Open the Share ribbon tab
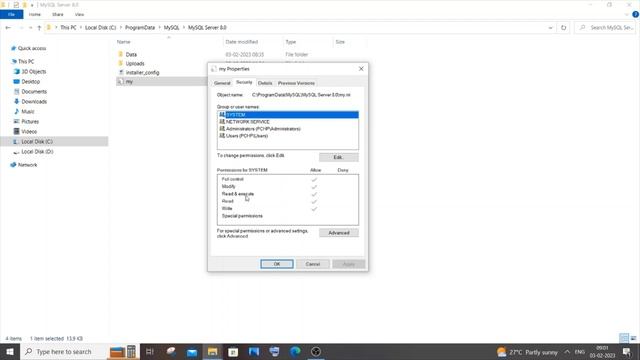The width and height of the screenshot is (640, 360). click(x=58, y=14)
